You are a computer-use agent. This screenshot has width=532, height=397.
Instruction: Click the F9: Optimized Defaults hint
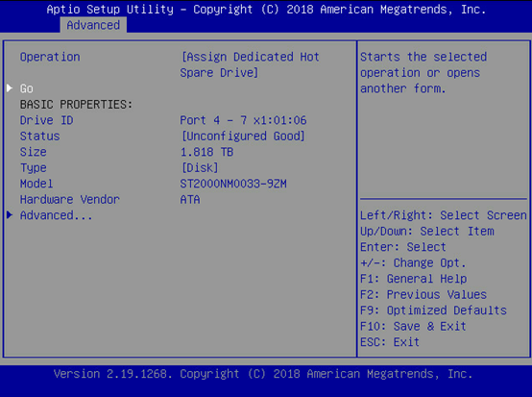point(434,310)
